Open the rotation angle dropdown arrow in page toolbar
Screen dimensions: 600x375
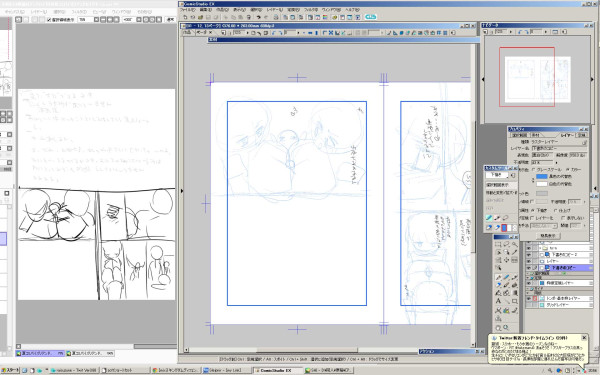(x=298, y=33)
